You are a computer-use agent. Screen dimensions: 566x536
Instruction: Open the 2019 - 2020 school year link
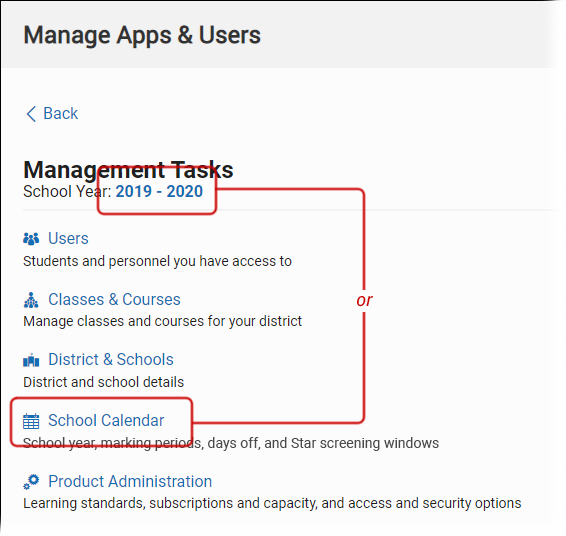pyautogui.click(x=159, y=192)
